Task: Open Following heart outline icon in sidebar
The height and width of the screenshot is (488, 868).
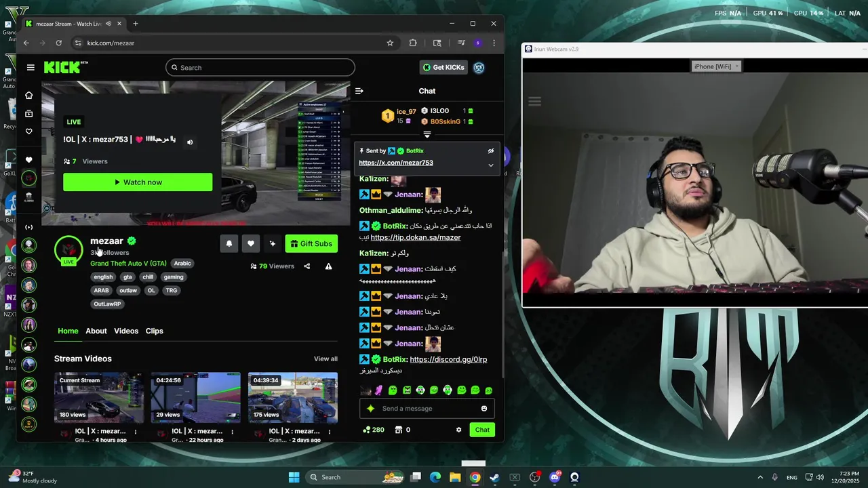Action: 28,131
